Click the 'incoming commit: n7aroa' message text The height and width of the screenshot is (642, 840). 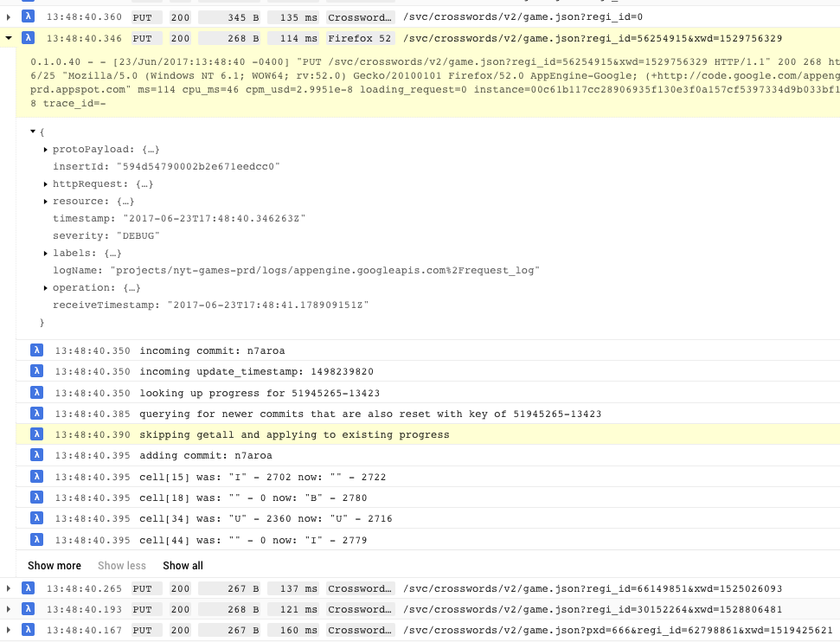coord(212,350)
